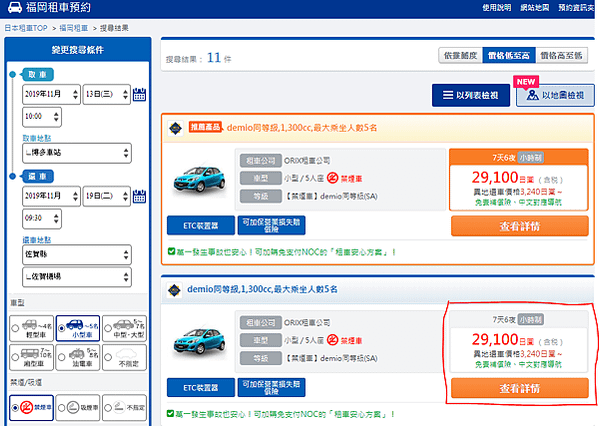
Task: Click 取車地點 label text
Action: tap(37, 138)
